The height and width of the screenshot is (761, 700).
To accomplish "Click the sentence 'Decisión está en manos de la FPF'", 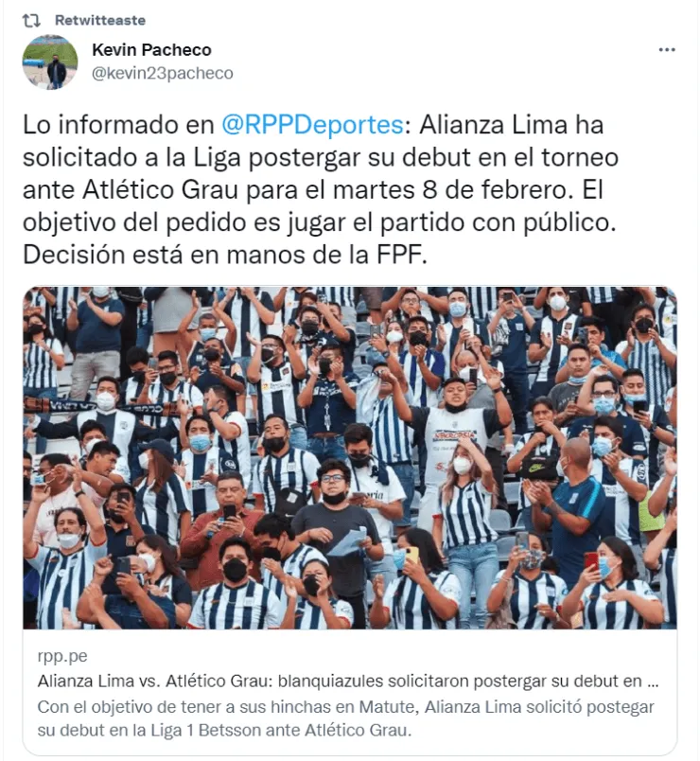I will point(225,255).
